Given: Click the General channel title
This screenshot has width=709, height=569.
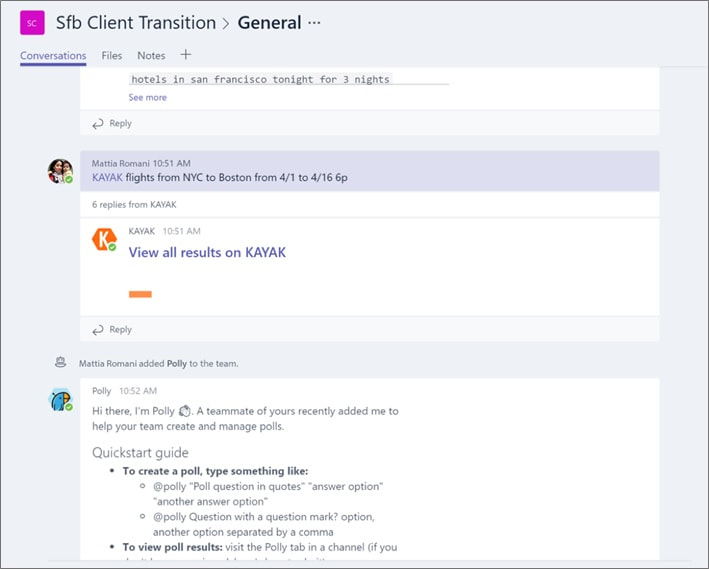Looking at the screenshot, I should [x=269, y=23].
